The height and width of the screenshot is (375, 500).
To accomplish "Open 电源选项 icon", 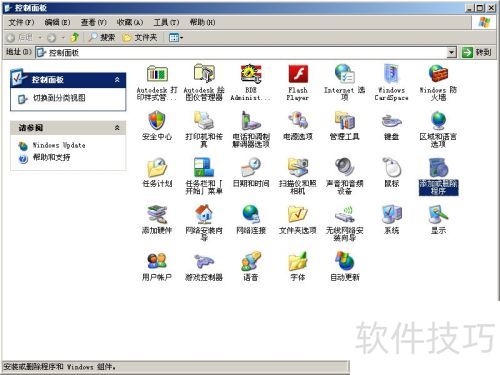I will (298, 120).
